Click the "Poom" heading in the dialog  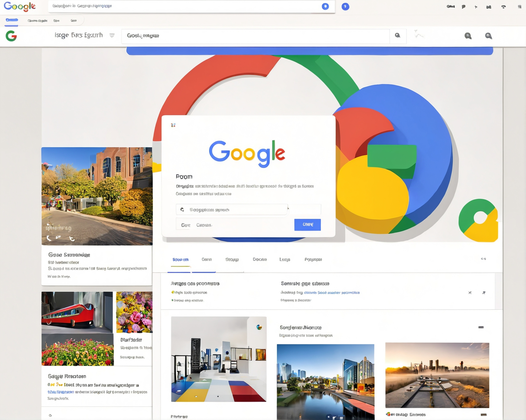pos(184,177)
